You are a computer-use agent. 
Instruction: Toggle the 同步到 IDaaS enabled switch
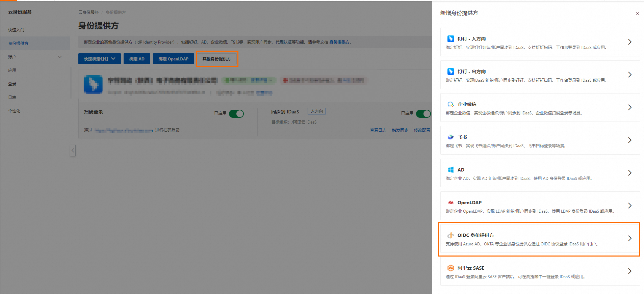point(423,114)
